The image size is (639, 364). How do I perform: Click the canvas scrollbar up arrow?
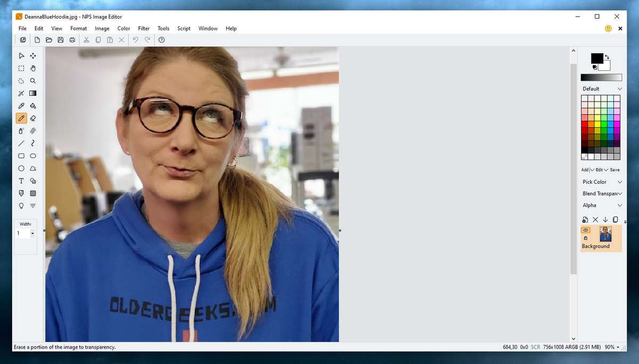click(574, 51)
